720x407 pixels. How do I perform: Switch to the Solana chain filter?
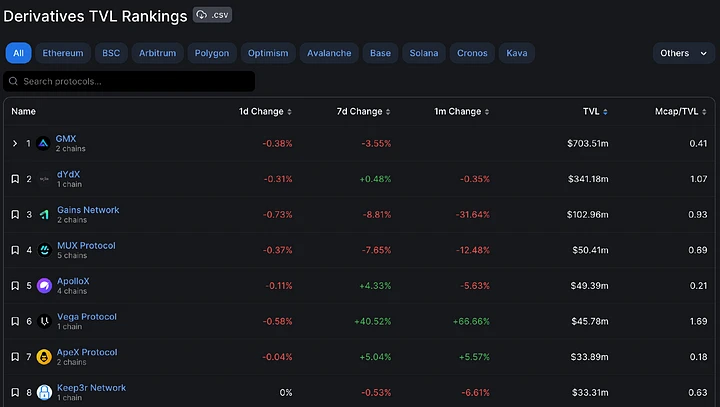pyautogui.click(x=423, y=53)
